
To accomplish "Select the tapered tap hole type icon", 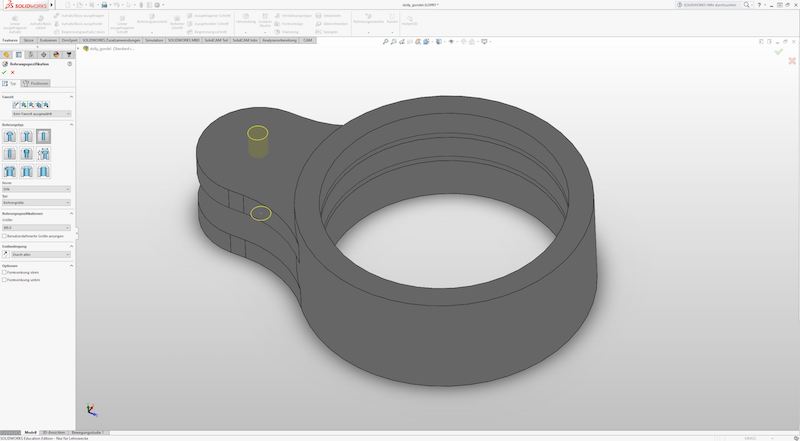I will (x=27, y=154).
